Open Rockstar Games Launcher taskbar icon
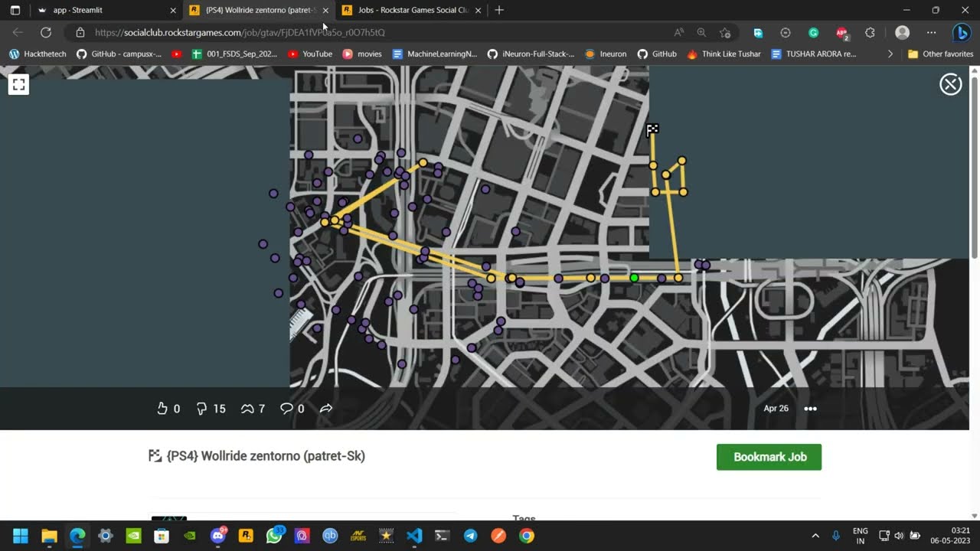This screenshot has height=551, width=980. pyautogui.click(x=246, y=536)
